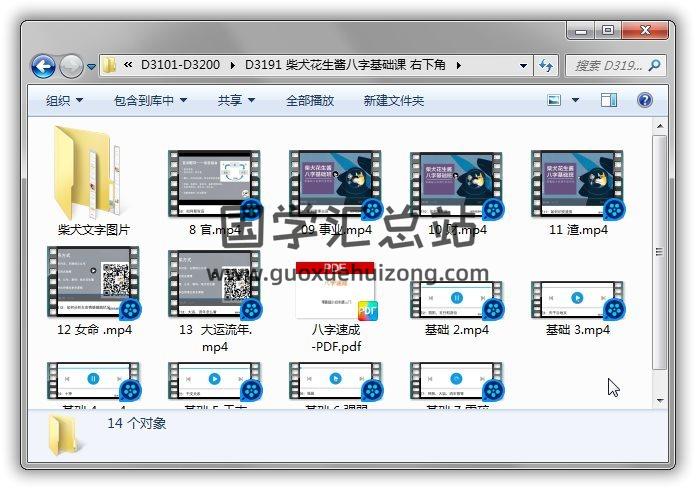
Task: Select the 基础 4 video thumbnail
Action: (93, 382)
